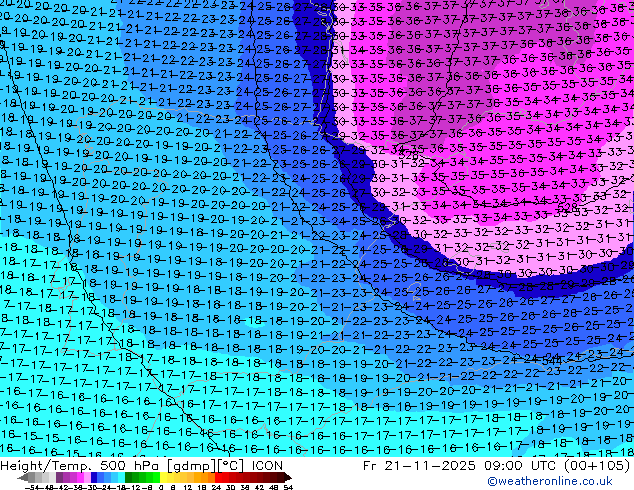Click the left grey arrow of the legend

(23, 478)
